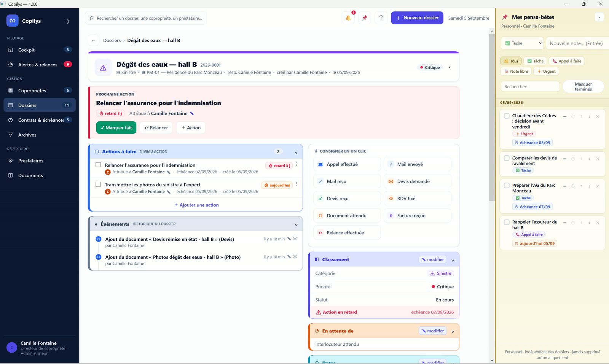Viewport: 609px width, 364px height.
Task: Tick the Préparer l'AG du Parc Monceau checkbox
Action: pyautogui.click(x=507, y=186)
